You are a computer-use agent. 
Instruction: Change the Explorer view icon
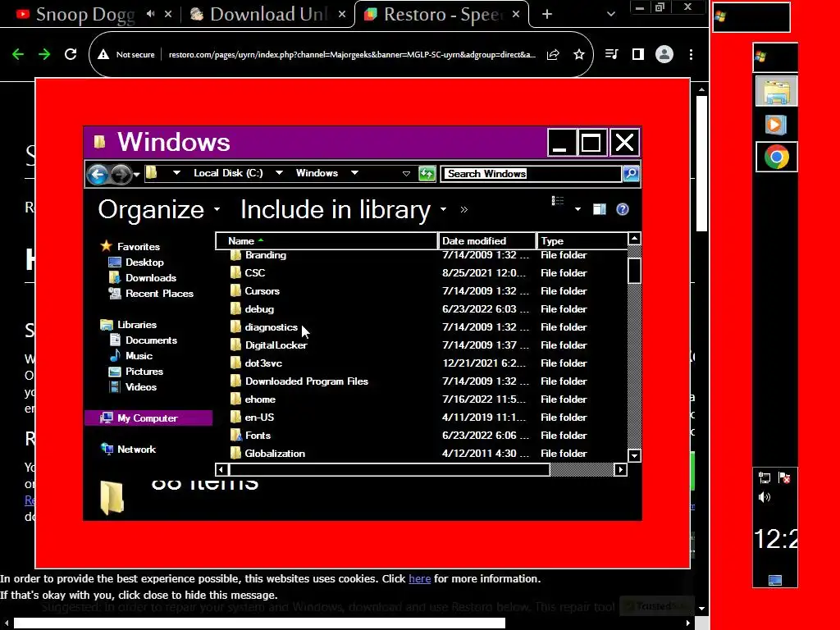(558, 202)
